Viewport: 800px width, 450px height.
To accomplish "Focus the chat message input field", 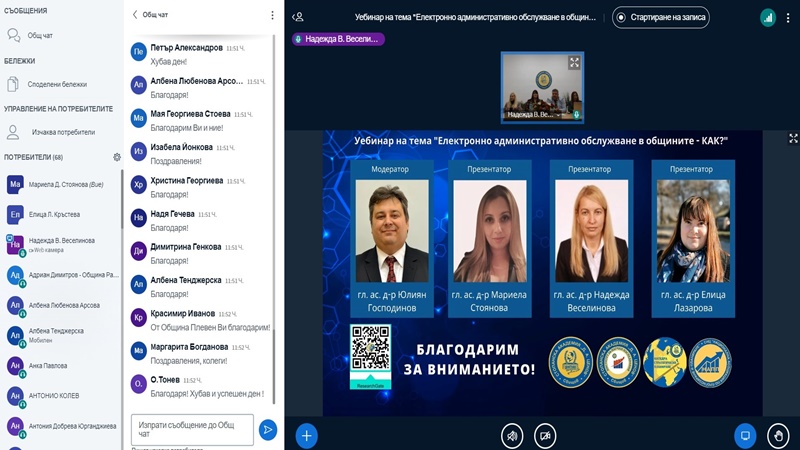I will [192, 430].
